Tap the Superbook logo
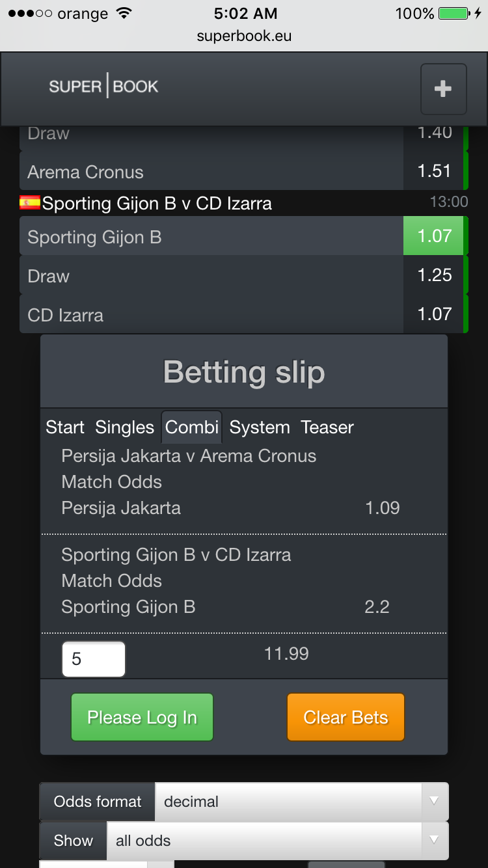488x868 pixels. click(104, 87)
